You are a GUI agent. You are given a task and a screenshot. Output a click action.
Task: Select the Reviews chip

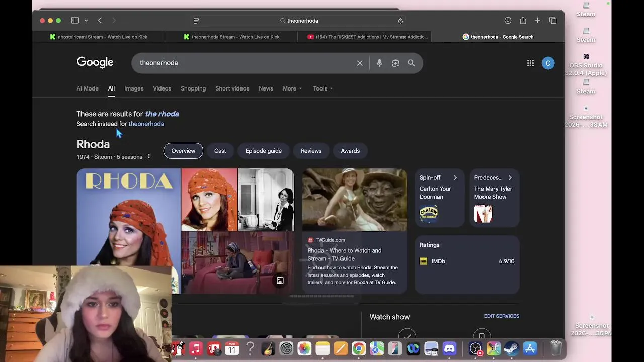[311, 151]
